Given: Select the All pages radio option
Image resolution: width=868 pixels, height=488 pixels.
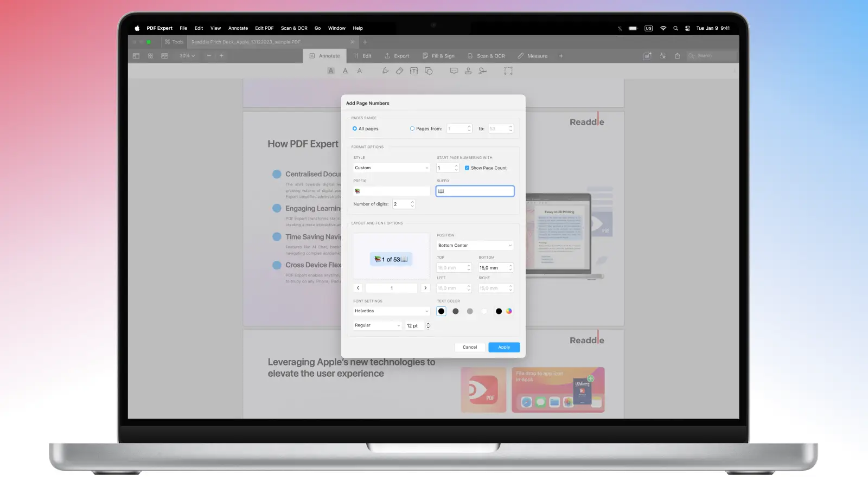Looking at the screenshot, I should [x=355, y=129].
